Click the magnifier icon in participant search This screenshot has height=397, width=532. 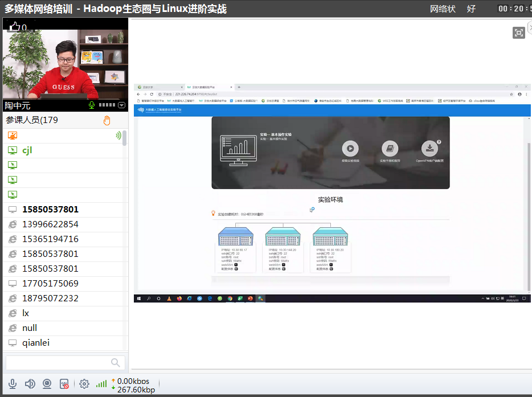pos(116,363)
